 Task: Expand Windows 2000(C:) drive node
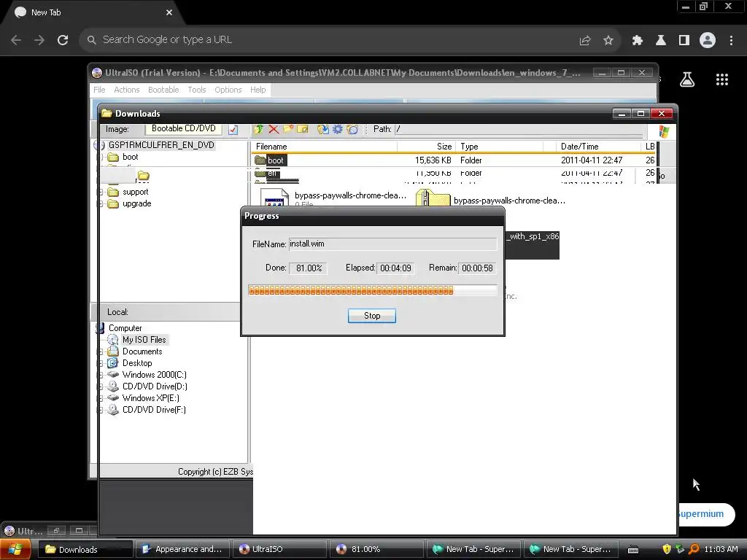[101, 376]
